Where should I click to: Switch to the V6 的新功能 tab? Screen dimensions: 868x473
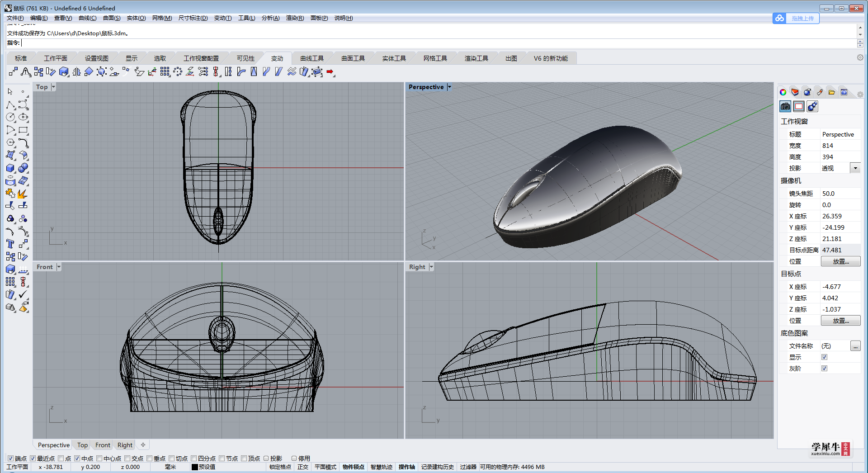[x=551, y=58]
